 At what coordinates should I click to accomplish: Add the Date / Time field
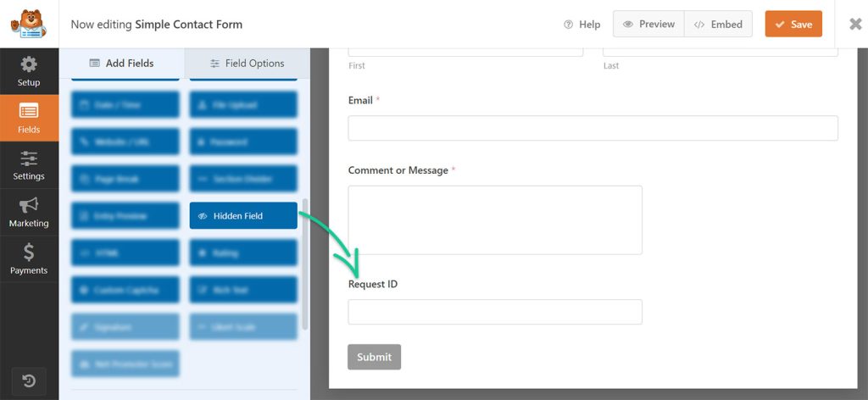(125, 105)
